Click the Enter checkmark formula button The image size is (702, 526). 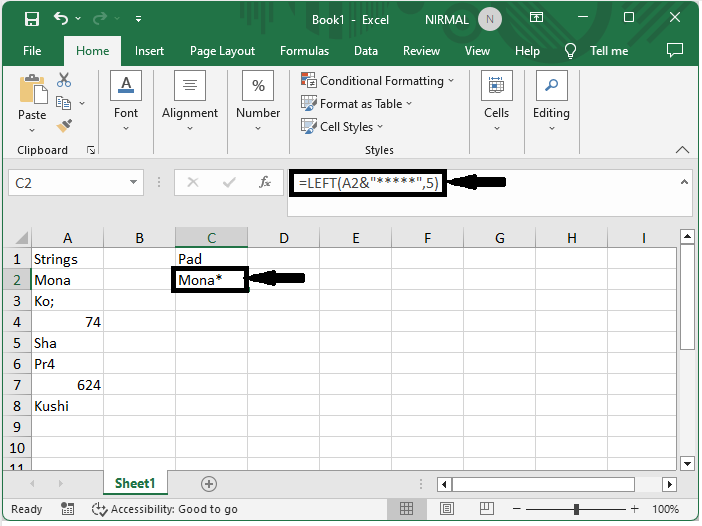tap(229, 182)
